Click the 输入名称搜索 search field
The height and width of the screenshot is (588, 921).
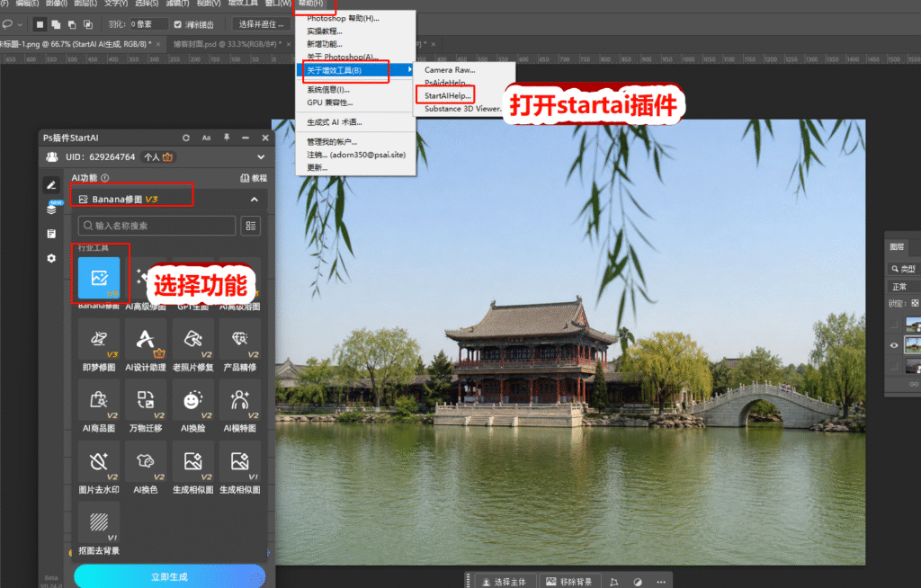[x=156, y=226]
